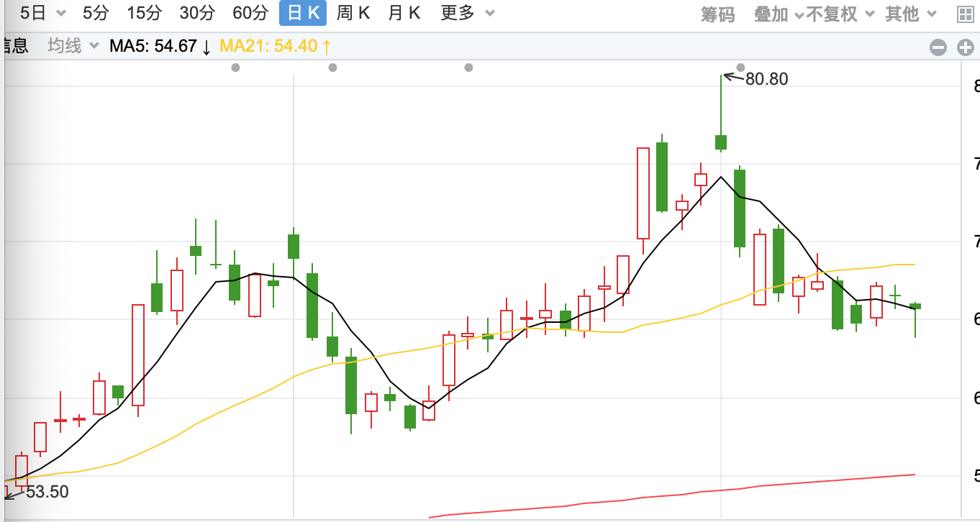Open the 更多 periods dropdown
980x522 pixels.
[468, 13]
